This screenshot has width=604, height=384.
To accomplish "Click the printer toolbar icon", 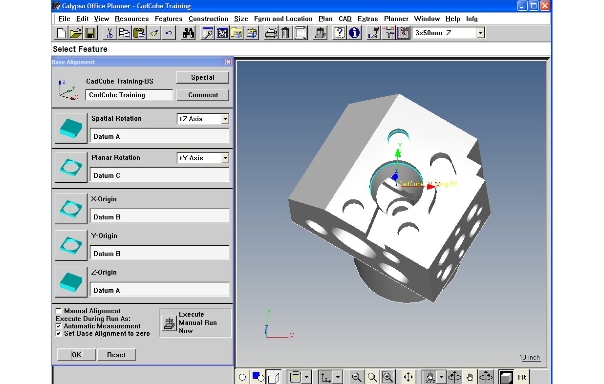I will pyautogui.click(x=270, y=33).
